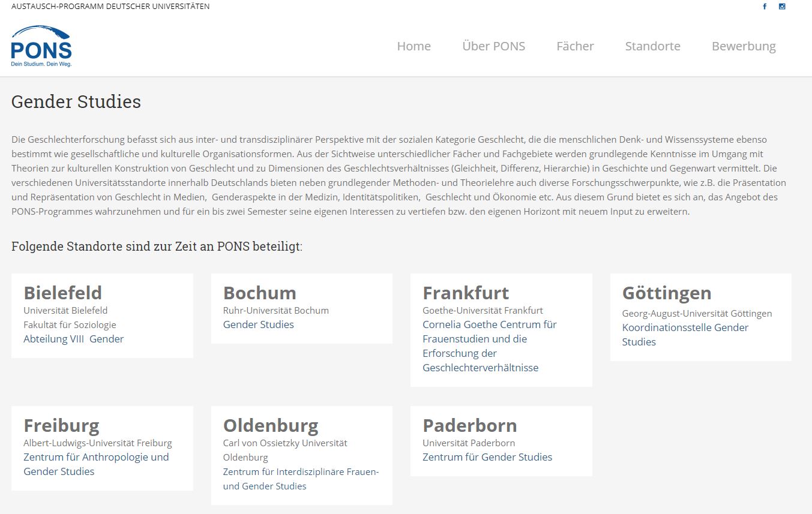812x514 pixels.
Task: Open Cornelia Goethe Centrum link
Action: [490, 346]
